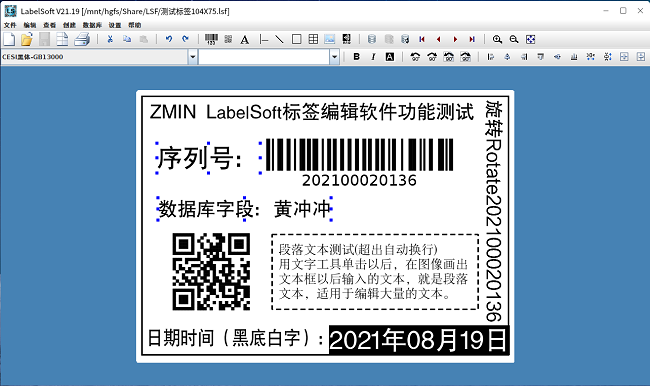Print the label with printer icon
The height and width of the screenshot is (386, 650).
pyautogui.click(x=82, y=39)
